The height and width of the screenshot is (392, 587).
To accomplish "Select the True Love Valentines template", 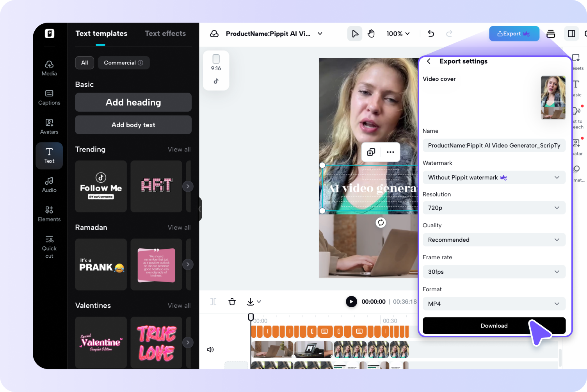I will tap(156, 342).
